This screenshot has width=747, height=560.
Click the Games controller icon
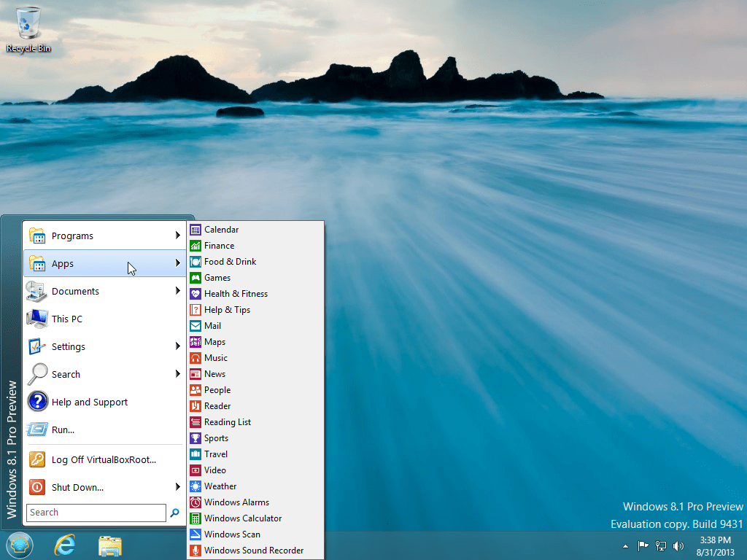196,278
